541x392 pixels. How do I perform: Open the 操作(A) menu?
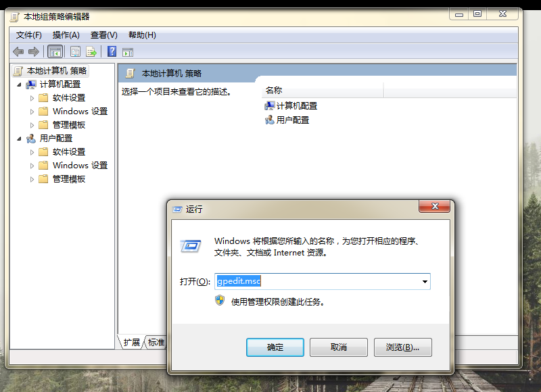66,35
